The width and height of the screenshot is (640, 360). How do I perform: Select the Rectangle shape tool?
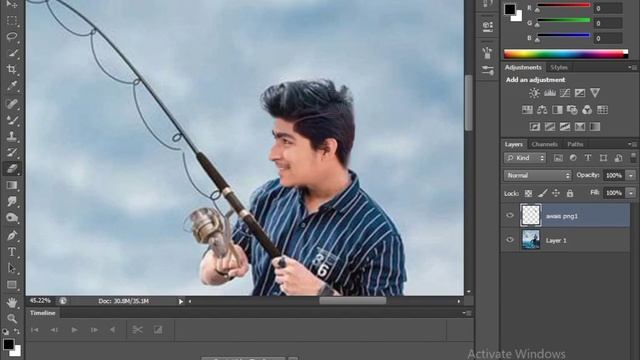(x=12, y=284)
